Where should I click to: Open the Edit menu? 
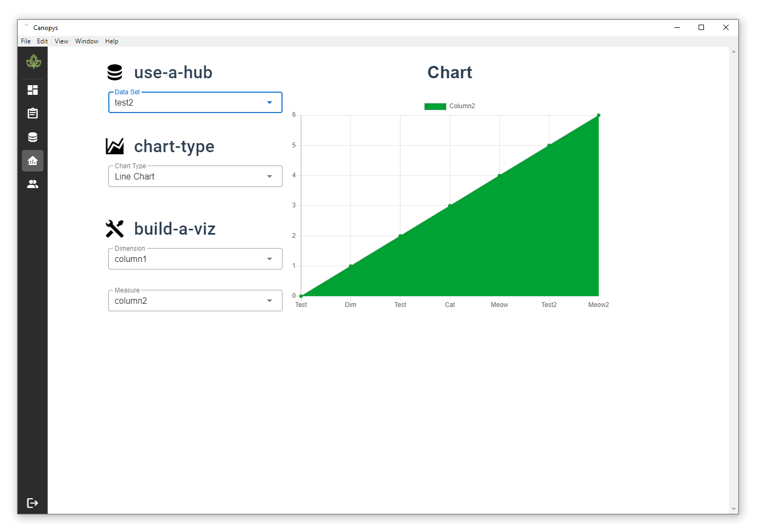[42, 41]
